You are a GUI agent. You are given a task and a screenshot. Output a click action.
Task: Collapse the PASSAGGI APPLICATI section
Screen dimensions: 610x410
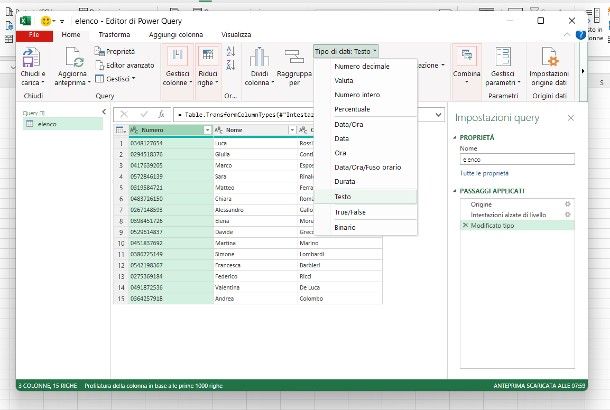[454, 191]
